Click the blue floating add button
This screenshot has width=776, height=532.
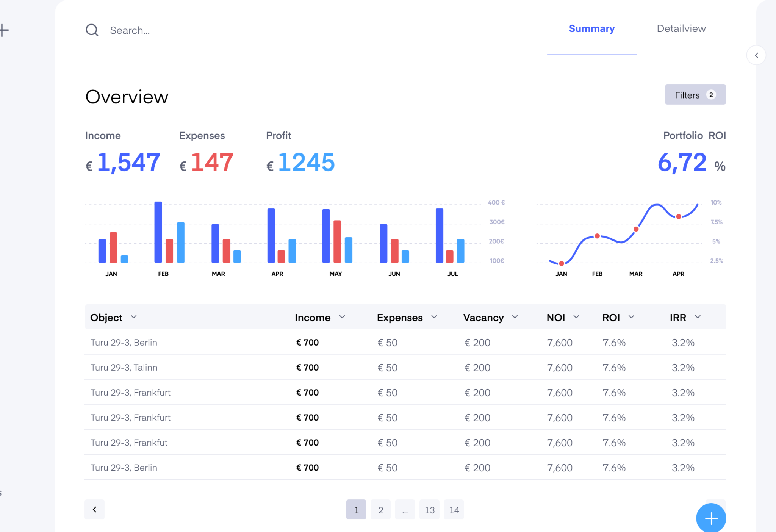pyautogui.click(x=711, y=518)
